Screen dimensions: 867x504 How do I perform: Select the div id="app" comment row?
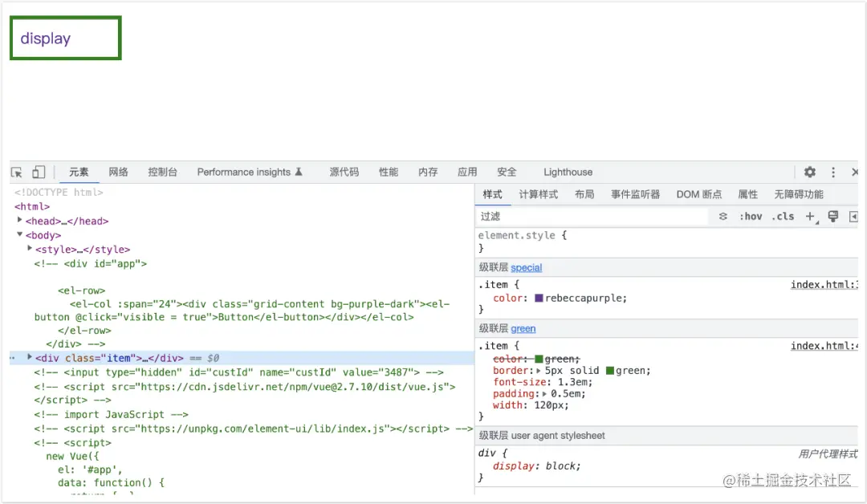click(91, 263)
